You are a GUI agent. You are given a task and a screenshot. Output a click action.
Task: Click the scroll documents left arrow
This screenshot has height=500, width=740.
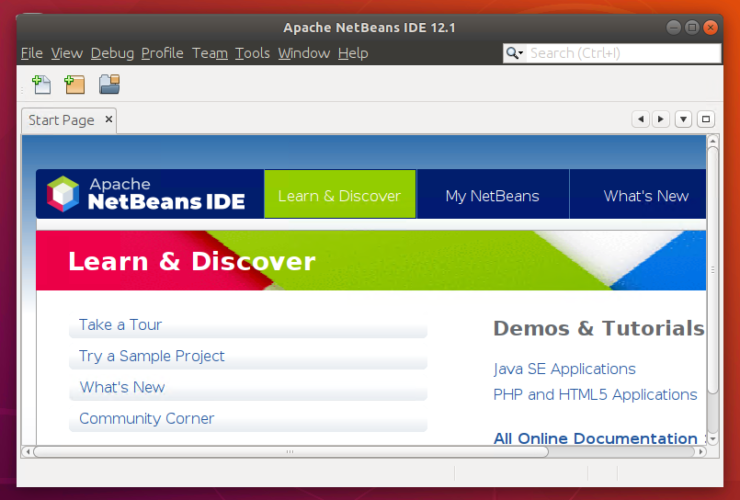[640, 120]
